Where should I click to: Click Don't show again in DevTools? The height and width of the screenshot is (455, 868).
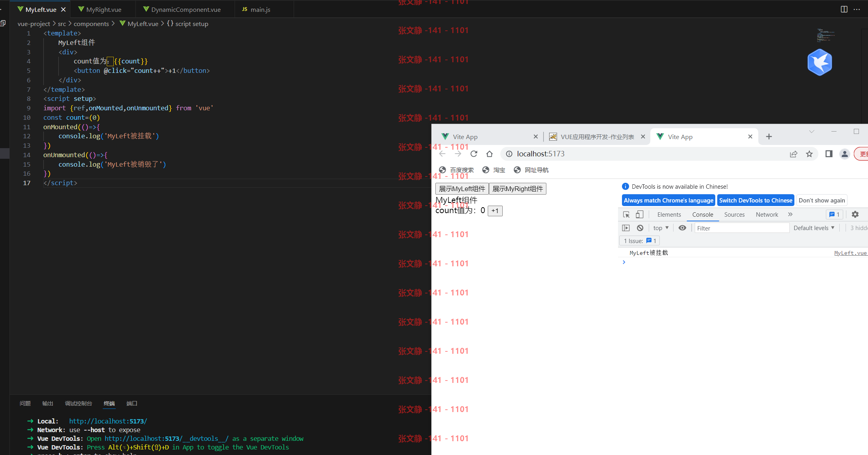pos(822,200)
